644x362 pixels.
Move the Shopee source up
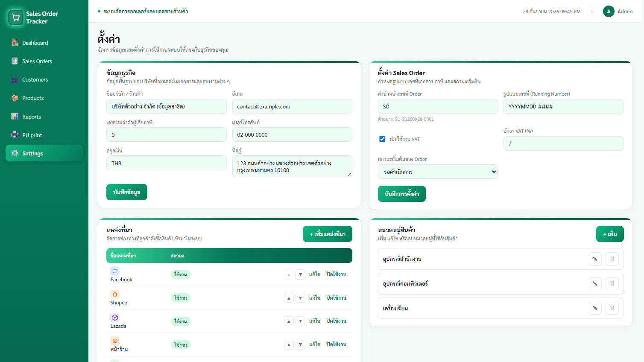pos(289,298)
